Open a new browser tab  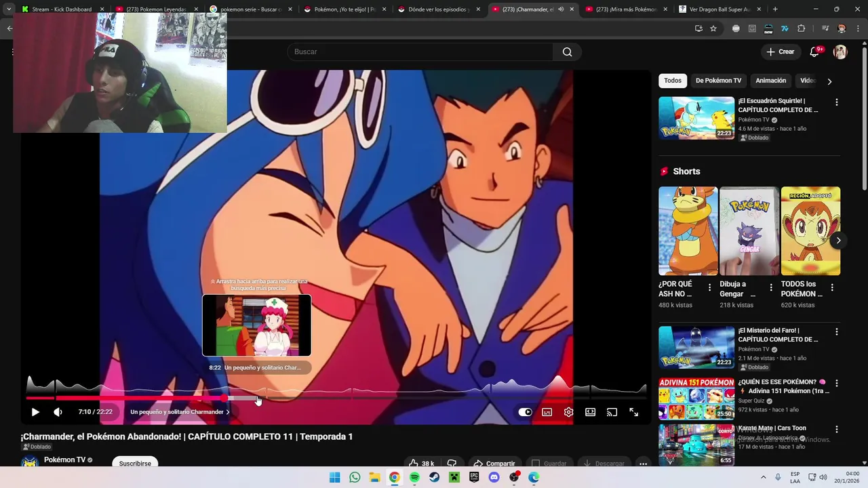[775, 9]
